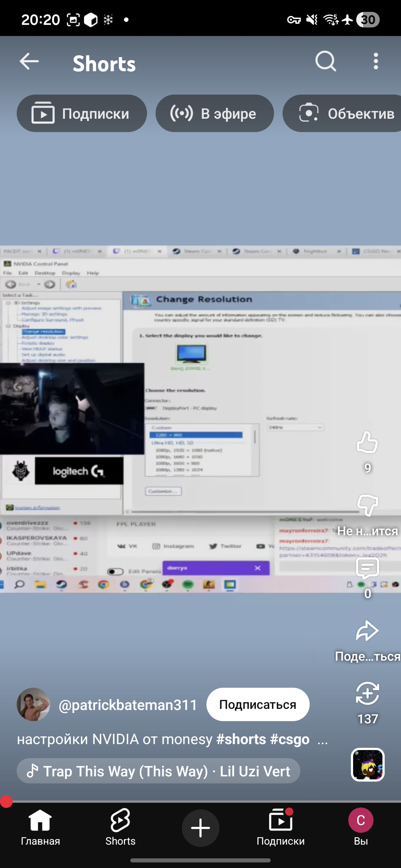Open the #csgo hashtag in description
Viewport: 401px width, 868px height.
pos(290,739)
